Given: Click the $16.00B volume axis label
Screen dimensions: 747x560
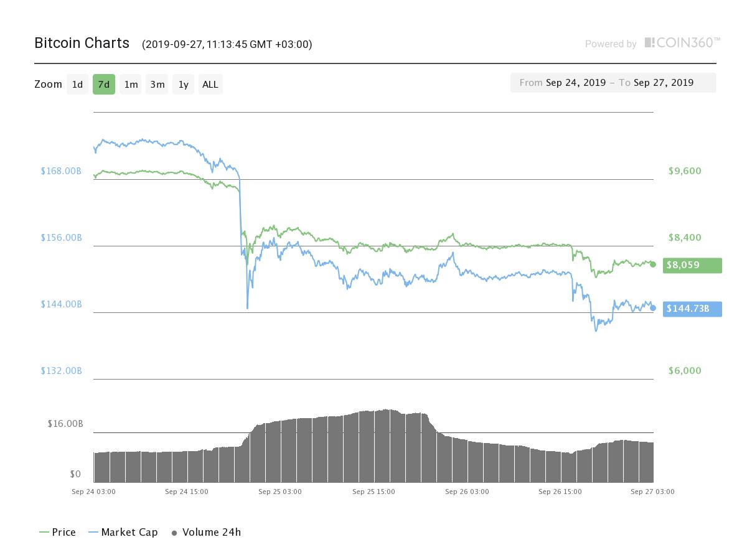Looking at the screenshot, I should (65, 423).
